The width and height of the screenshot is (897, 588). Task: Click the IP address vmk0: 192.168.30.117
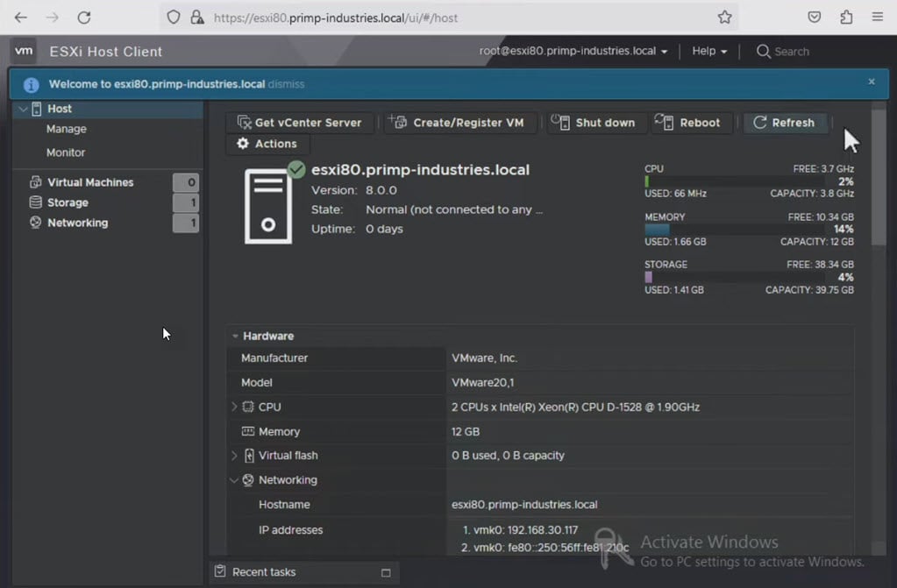(x=526, y=529)
